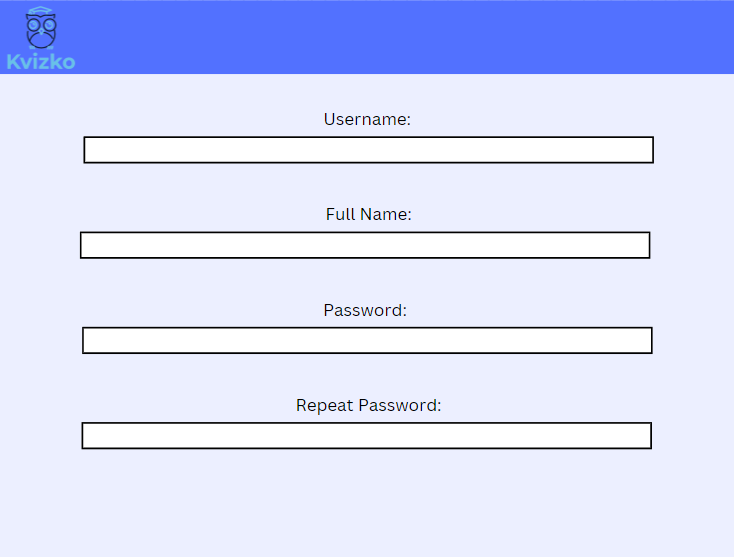Click the 'Full Name:' label

[368, 214]
